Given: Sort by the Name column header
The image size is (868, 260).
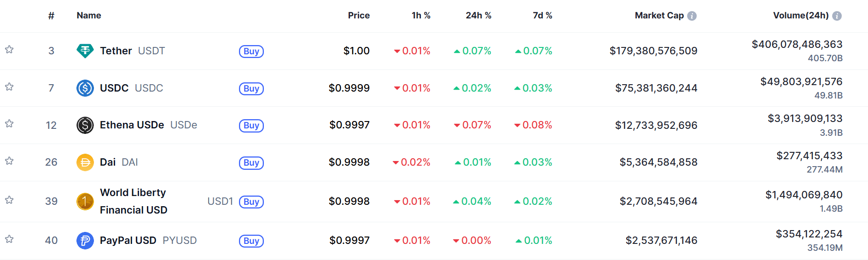Looking at the screenshot, I should coord(89,16).
